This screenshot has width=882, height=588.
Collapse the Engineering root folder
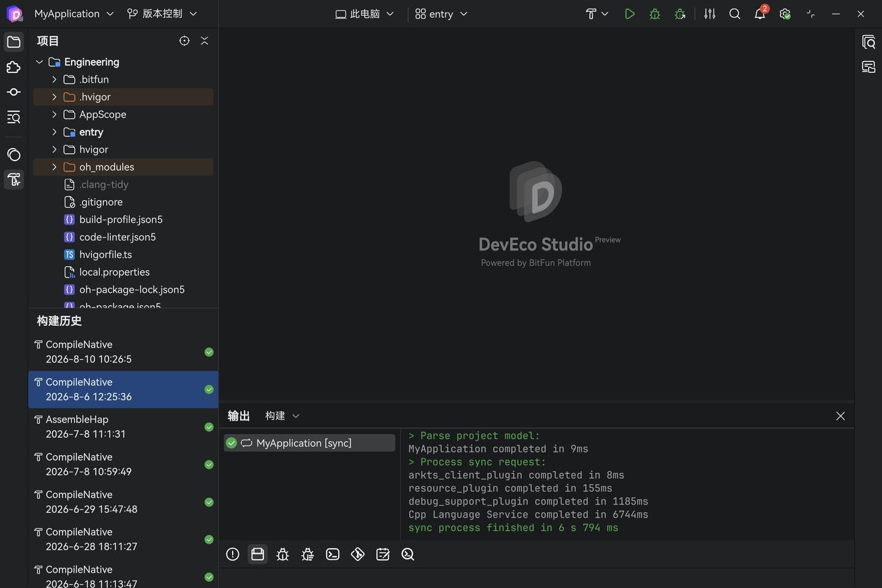click(x=39, y=62)
